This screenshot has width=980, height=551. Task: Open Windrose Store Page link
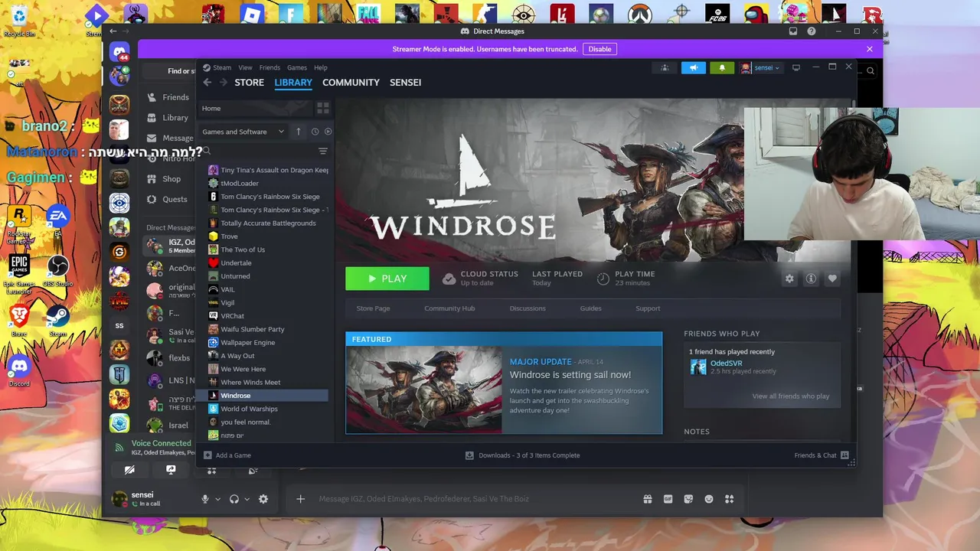373,308
